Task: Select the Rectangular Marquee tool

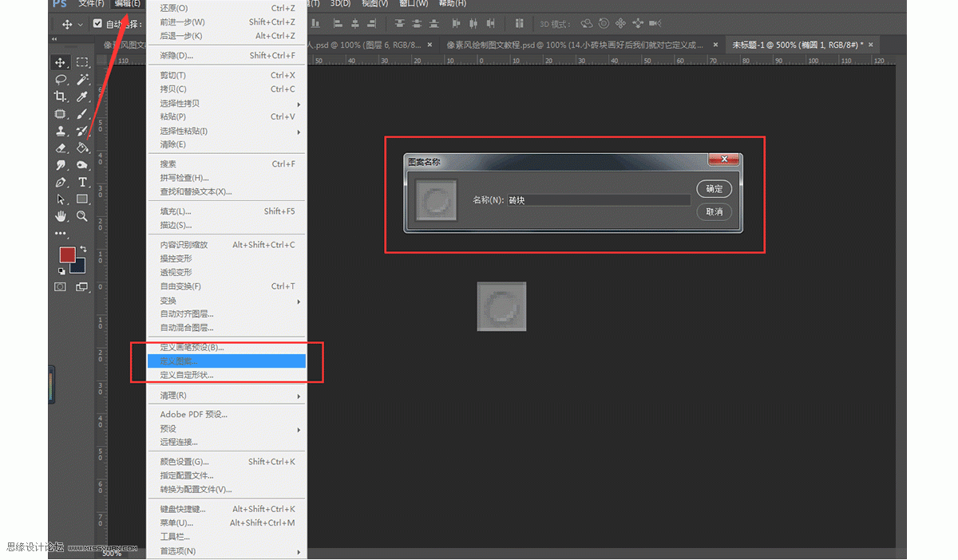Action: coord(82,62)
